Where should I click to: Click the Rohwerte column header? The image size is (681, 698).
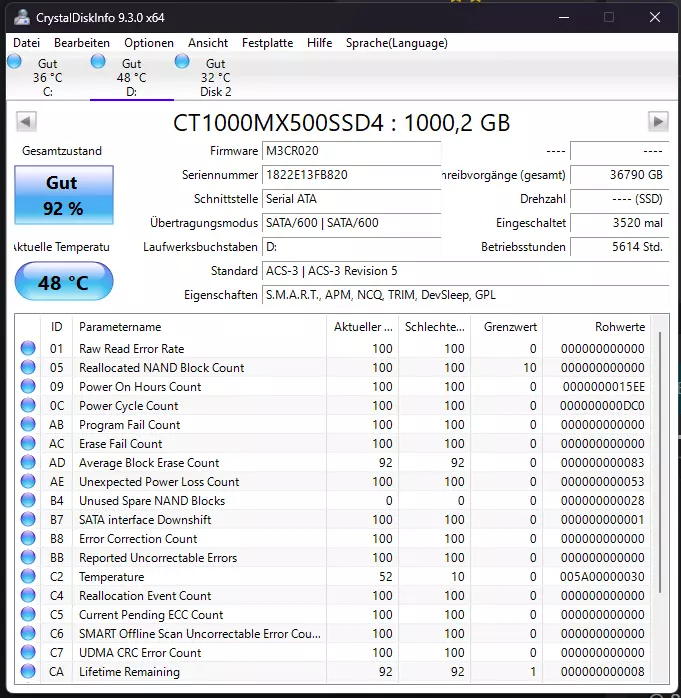596,327
